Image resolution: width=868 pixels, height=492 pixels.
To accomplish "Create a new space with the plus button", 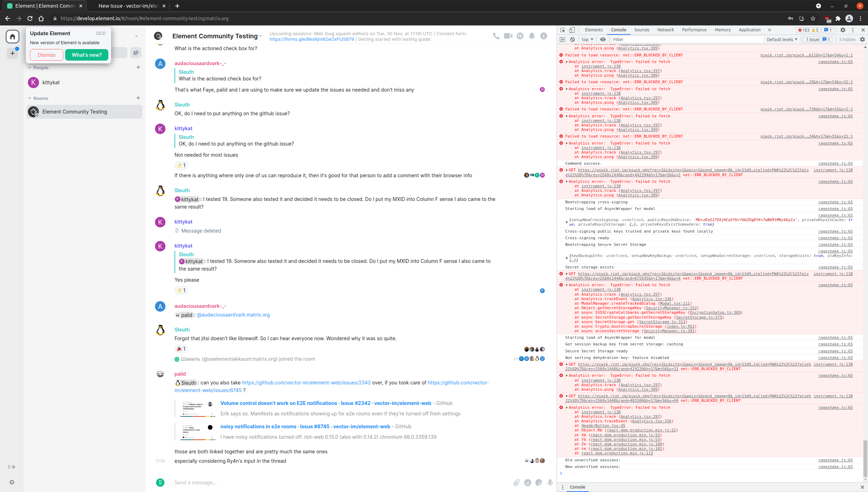I will pos(13,53).
